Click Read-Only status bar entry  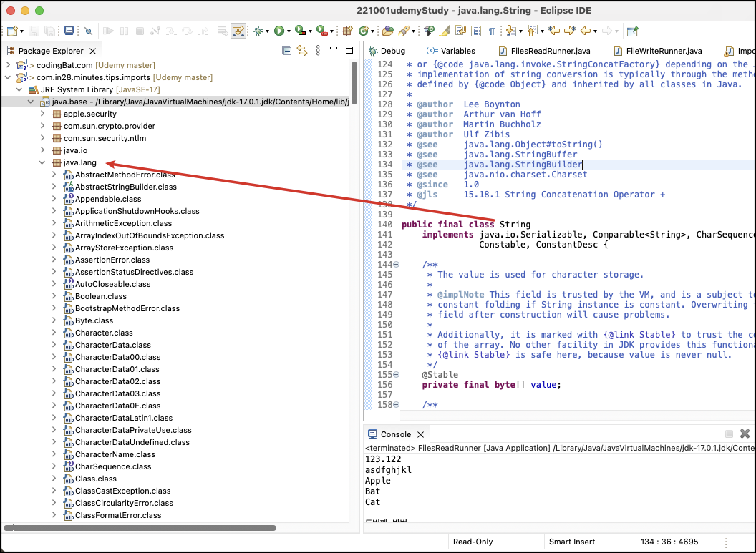473,542
